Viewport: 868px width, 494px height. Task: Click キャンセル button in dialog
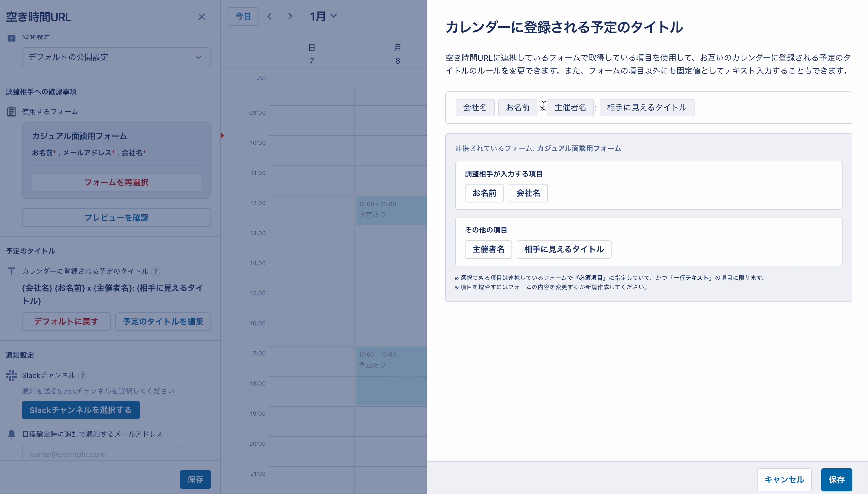click(784, 480)
